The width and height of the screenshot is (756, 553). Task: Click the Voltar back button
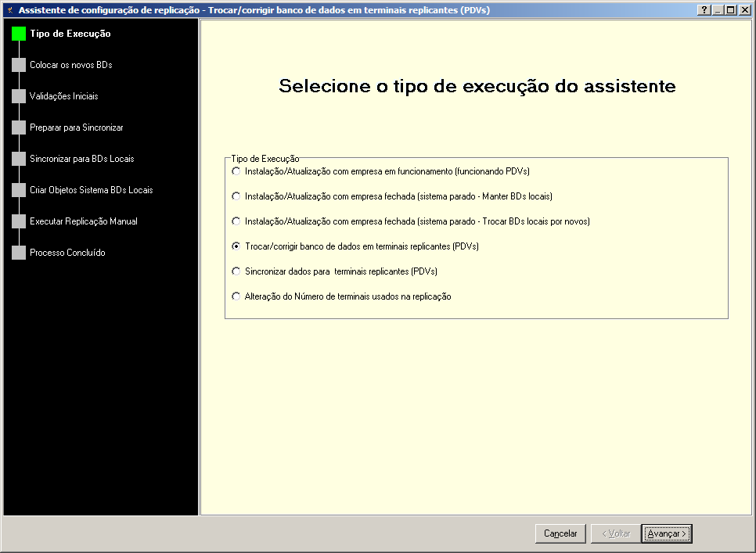click(x=615, y=533)
